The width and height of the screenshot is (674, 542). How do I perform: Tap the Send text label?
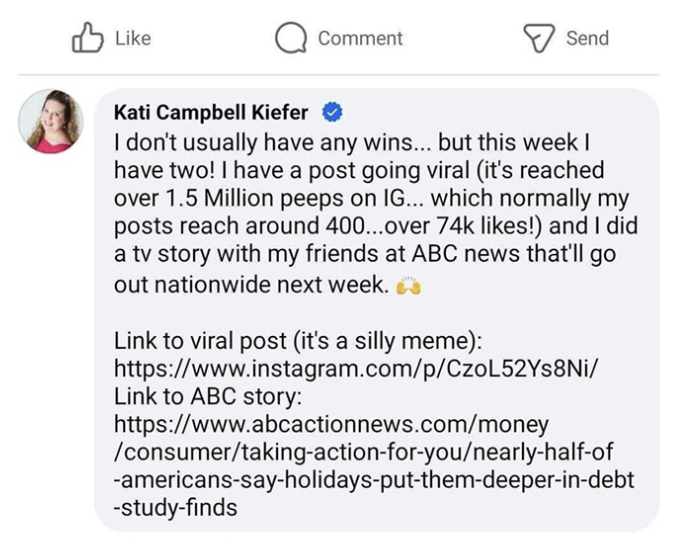[x=587, y=38]
